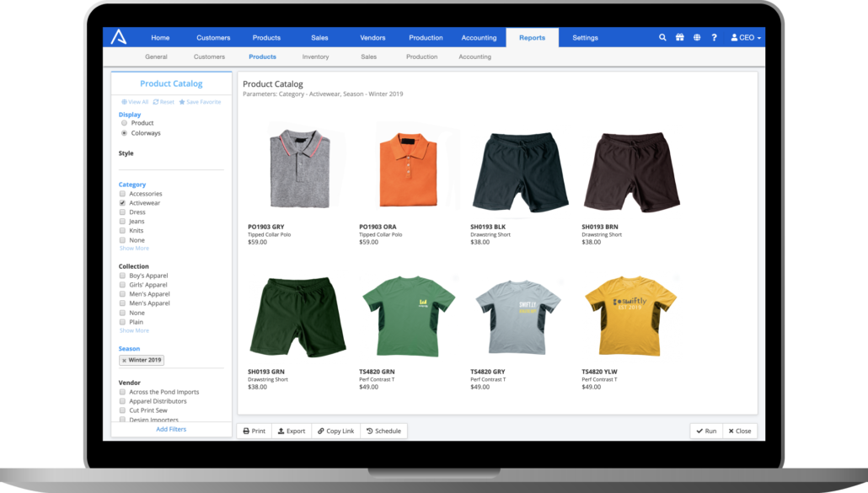Check the Jeans category checkbox

[122, 222]
